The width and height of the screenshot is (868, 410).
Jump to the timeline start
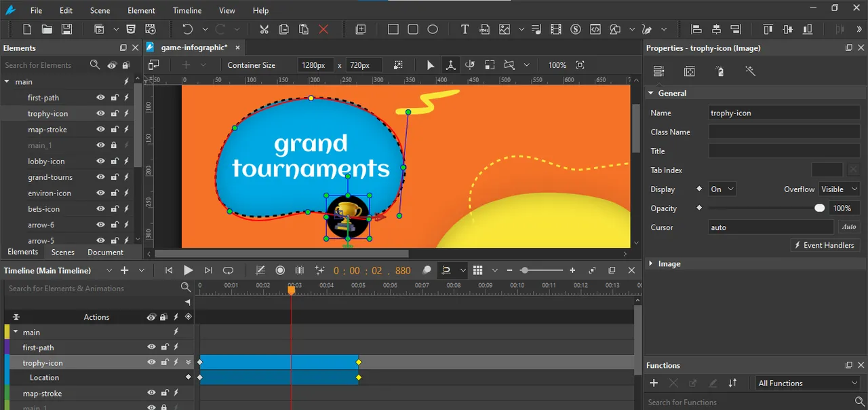169,270
